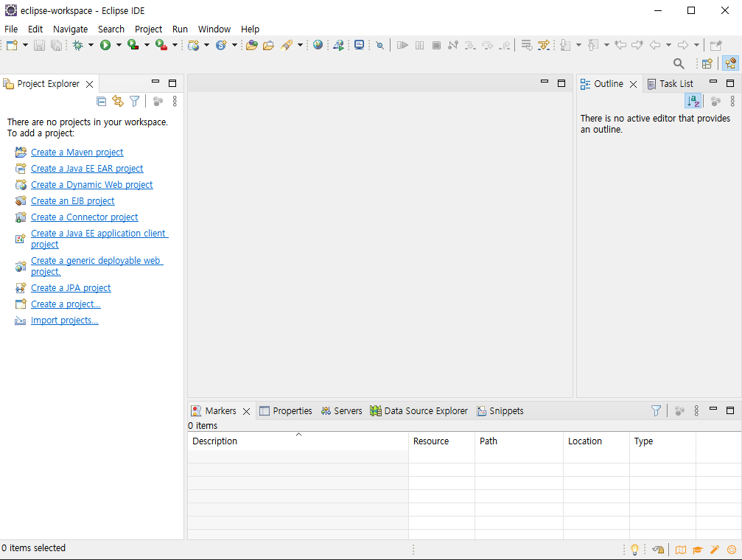Click Collapse All in Project Explorer

pos(101,101)
